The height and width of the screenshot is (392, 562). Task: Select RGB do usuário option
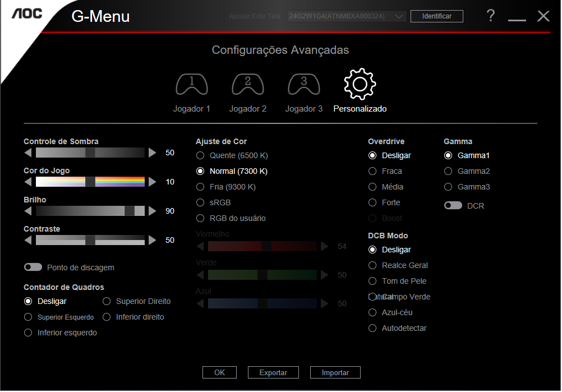point(231,218)
